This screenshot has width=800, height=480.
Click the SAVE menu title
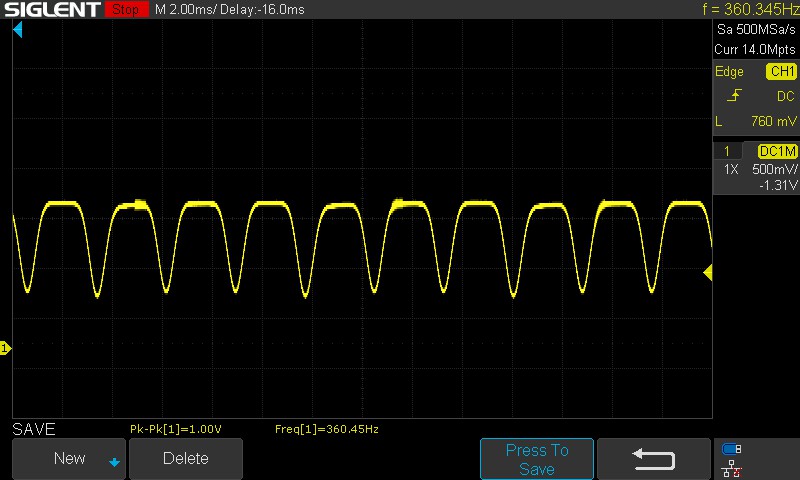34,429
